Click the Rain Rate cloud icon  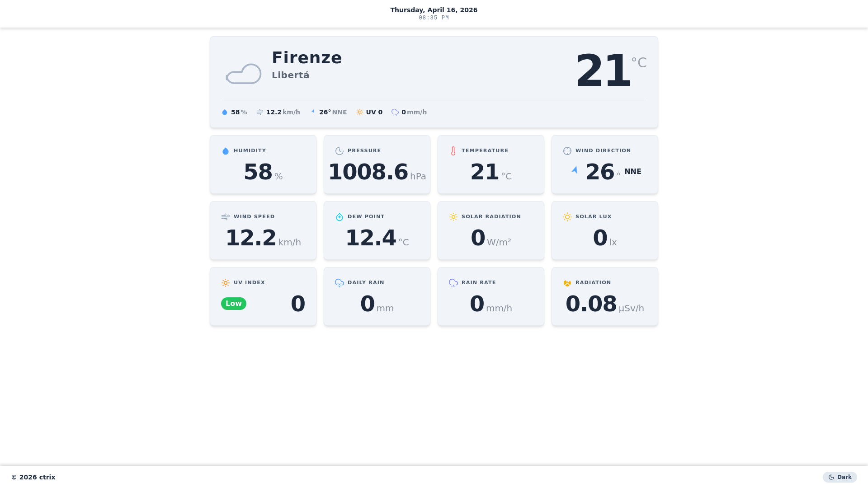[x=453, y=283]
